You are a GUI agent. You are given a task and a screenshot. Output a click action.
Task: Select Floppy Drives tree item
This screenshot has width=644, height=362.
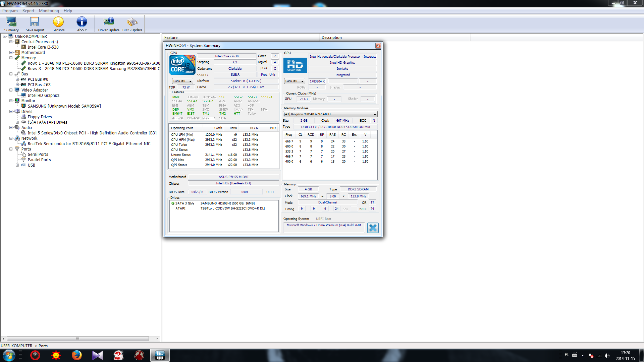coord(40,117)
